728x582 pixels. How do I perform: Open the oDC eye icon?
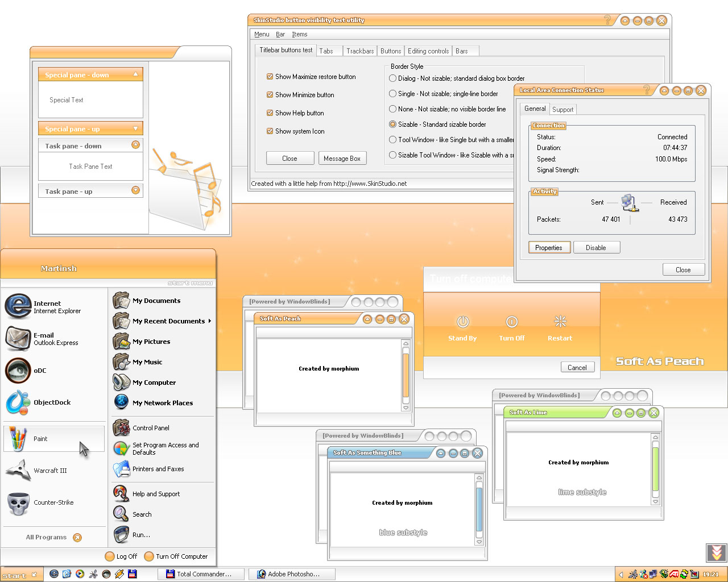click(x=18, y=371)
